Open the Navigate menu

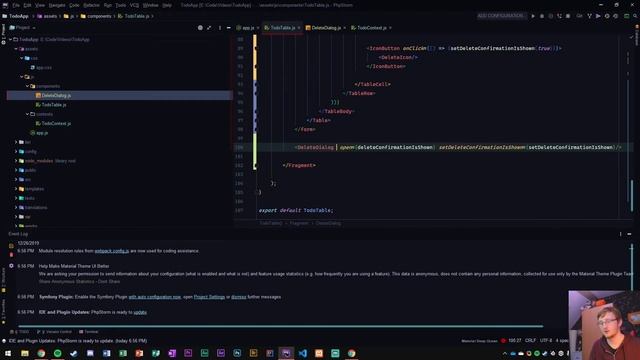tap(57, 5)
